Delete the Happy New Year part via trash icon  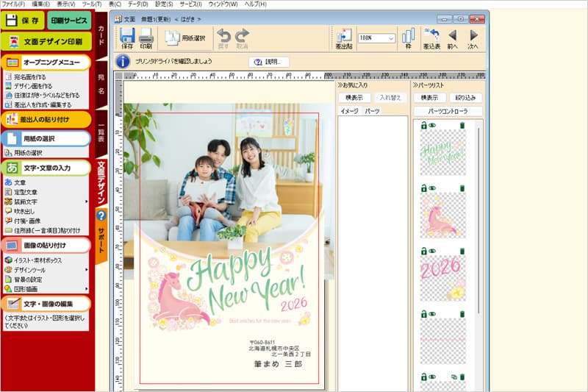tap(462, 126)
